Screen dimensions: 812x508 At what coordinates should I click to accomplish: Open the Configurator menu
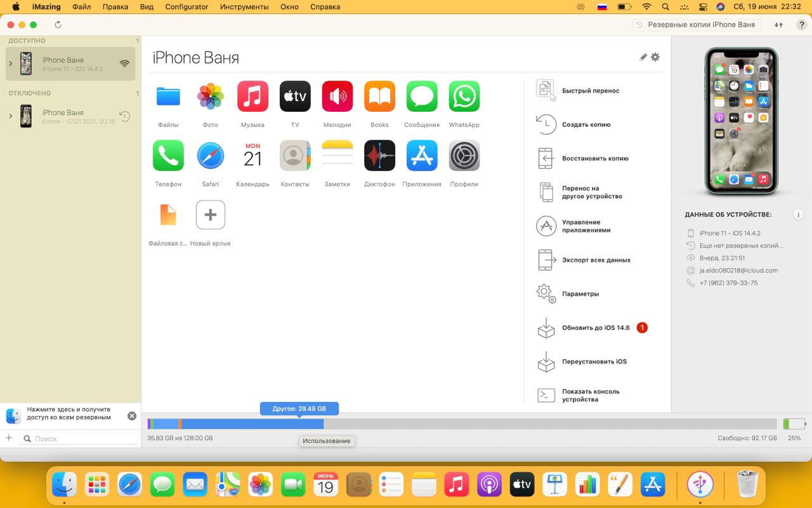(187, 6)
